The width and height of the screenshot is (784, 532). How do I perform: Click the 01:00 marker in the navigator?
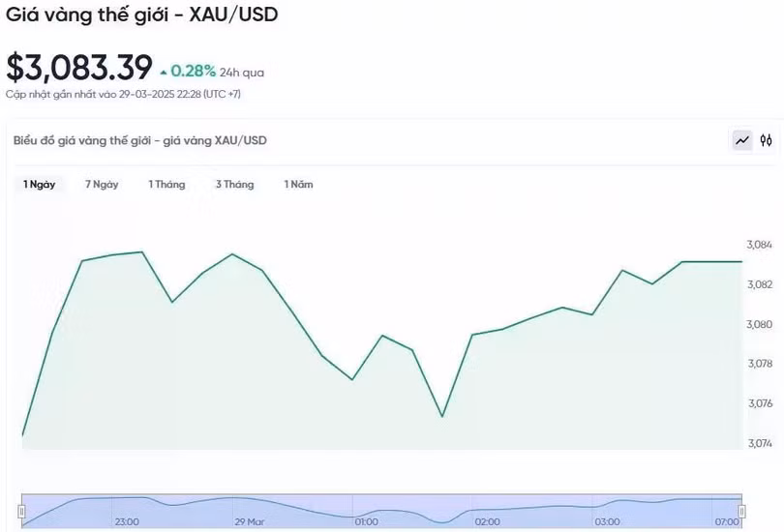click(x=367, y=521)
